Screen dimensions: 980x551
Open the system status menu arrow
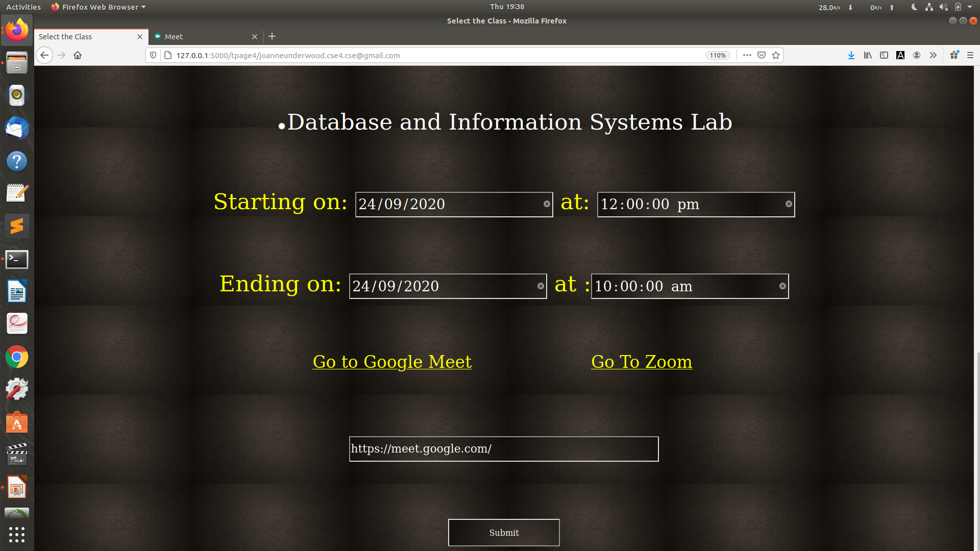tap(970, 7)
